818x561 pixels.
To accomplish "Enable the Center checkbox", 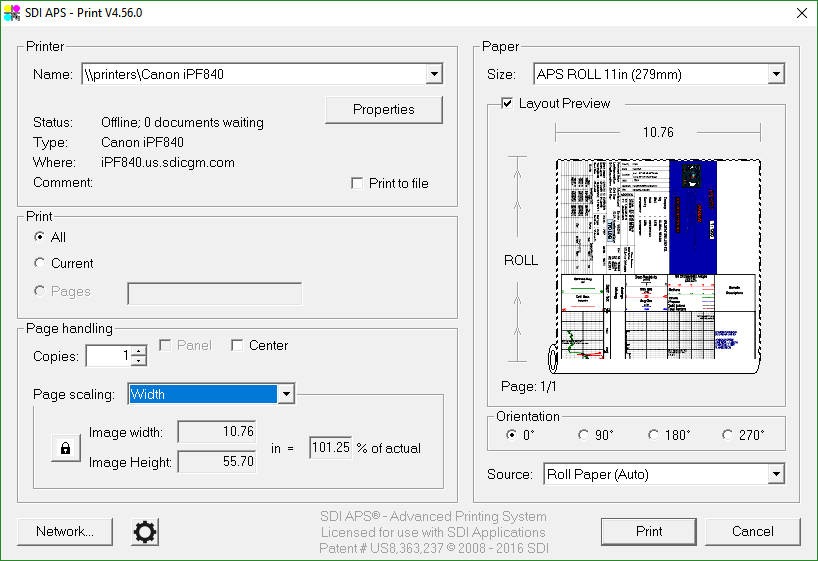I will click(x=237, y=345).
